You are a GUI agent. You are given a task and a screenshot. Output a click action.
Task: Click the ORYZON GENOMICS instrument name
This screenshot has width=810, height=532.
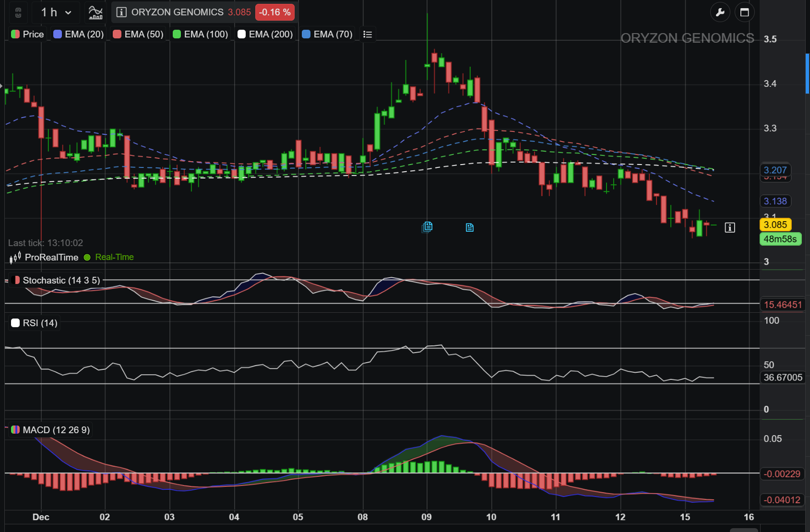pyautogui.click(x=177, y=12)
